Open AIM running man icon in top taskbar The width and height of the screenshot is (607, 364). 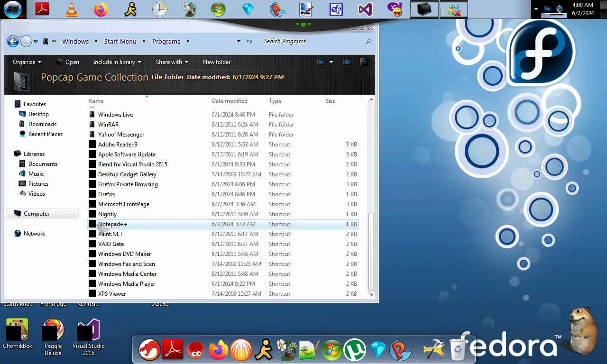pos(130,9)
